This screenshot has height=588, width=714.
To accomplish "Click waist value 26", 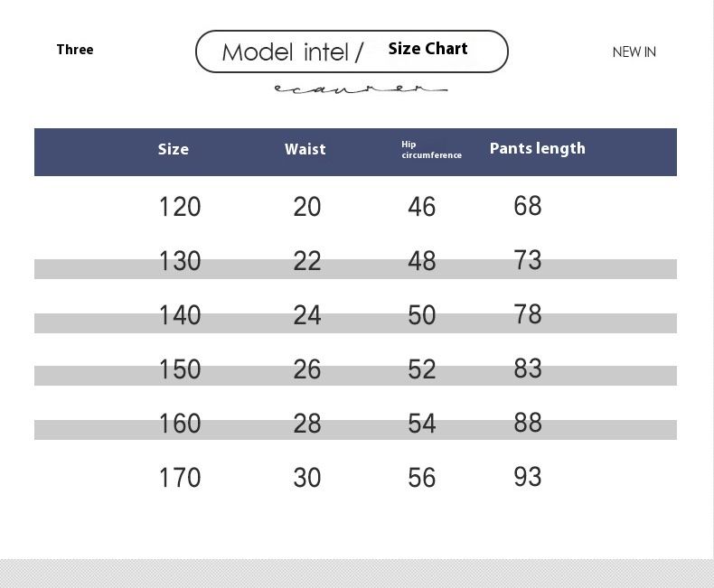I will pos(307,369).
